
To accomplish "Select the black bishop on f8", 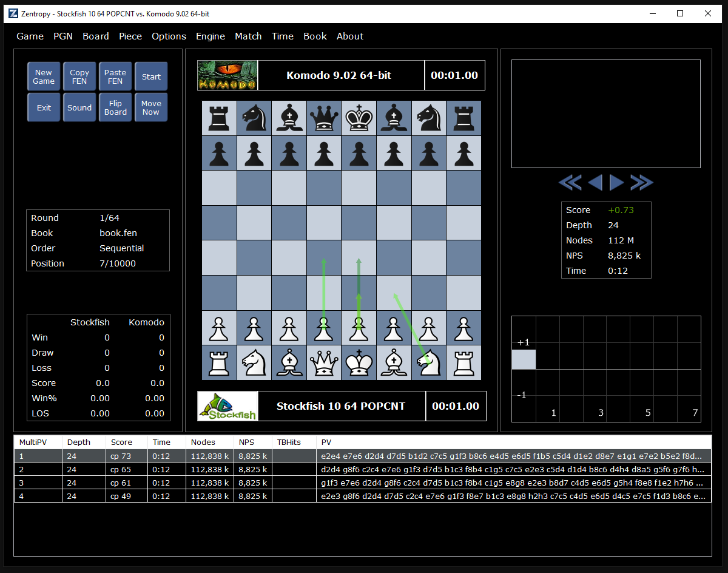I will click(x=394, y=118).
